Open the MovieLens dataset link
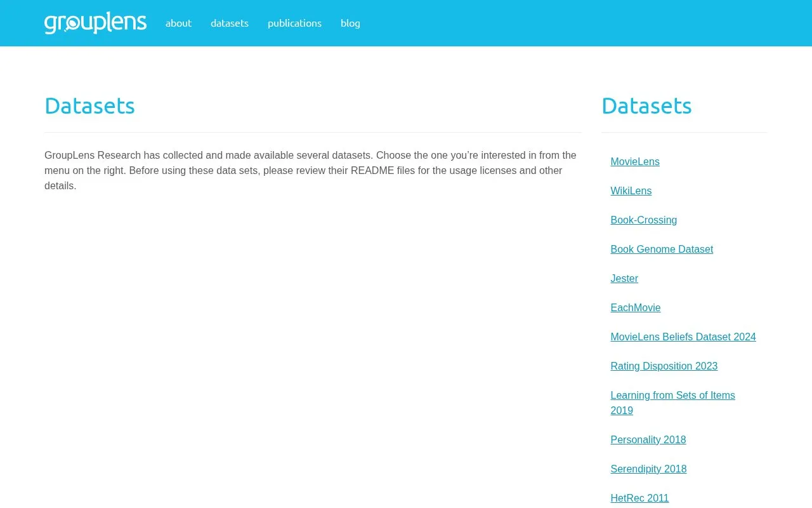Screen dimensions: 812x508 point(635,162)
